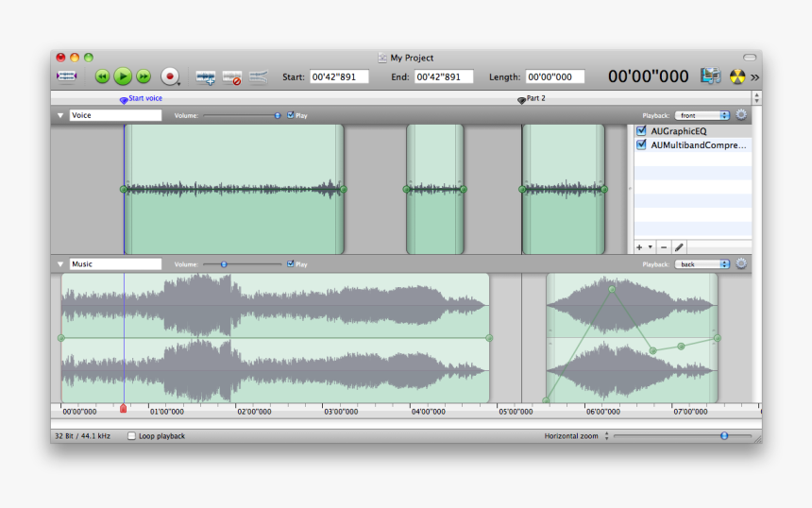This screenshot has width=812, height=508.
Task: Toggle the Music track Play checkbox
Action: coord(291,263)
